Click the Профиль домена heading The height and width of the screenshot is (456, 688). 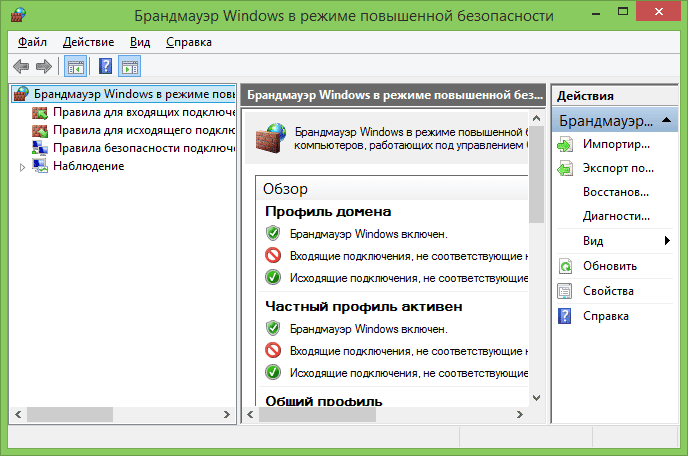tap(328, 212)
